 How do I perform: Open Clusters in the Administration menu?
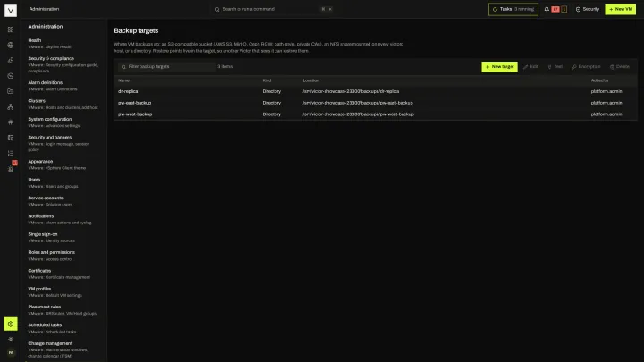click(x=64, y=104)
